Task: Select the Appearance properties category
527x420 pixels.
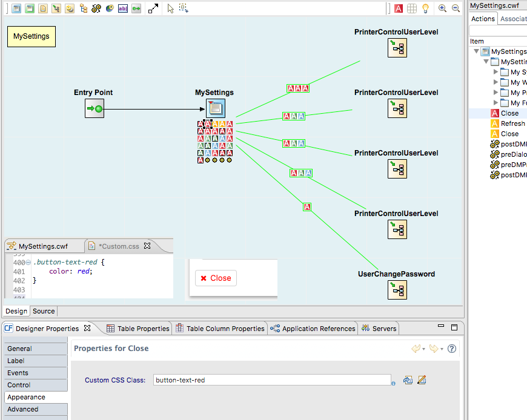Action: click(36, 397)
